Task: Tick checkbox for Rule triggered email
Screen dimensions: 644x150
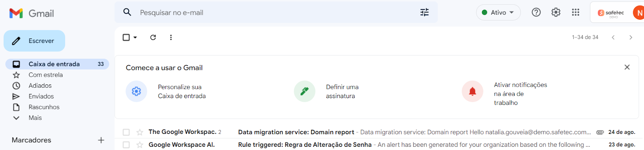Action: pyautogui.click(x=126, y=145)
